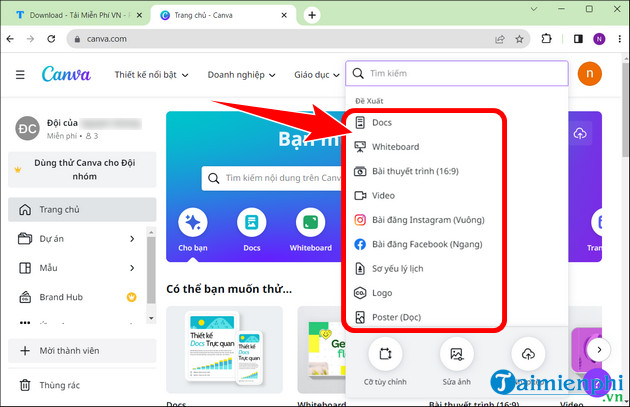Click the Chrome profile avatar N
Screen dimensions: 630x407
pyautogui.click(x=599, y=39)
